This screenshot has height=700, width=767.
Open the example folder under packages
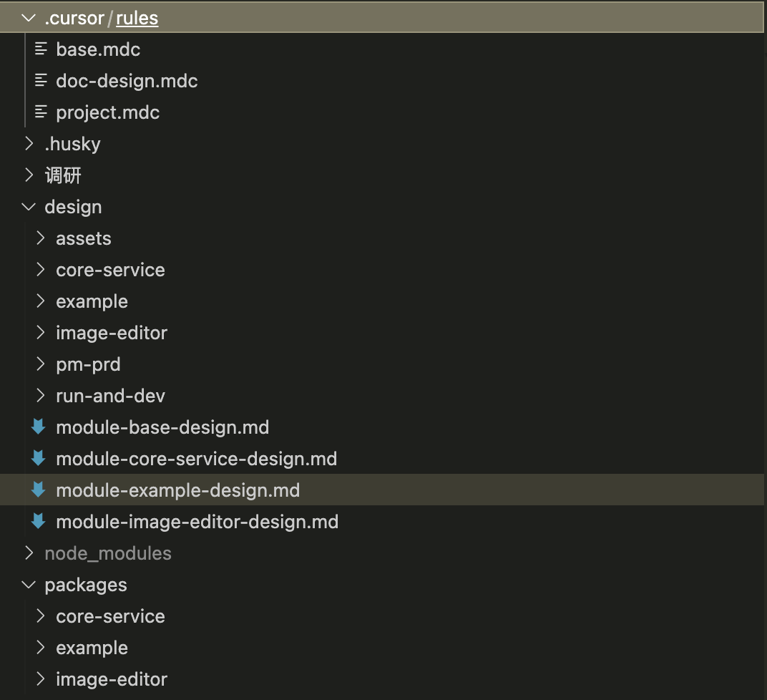click(92, 648)
